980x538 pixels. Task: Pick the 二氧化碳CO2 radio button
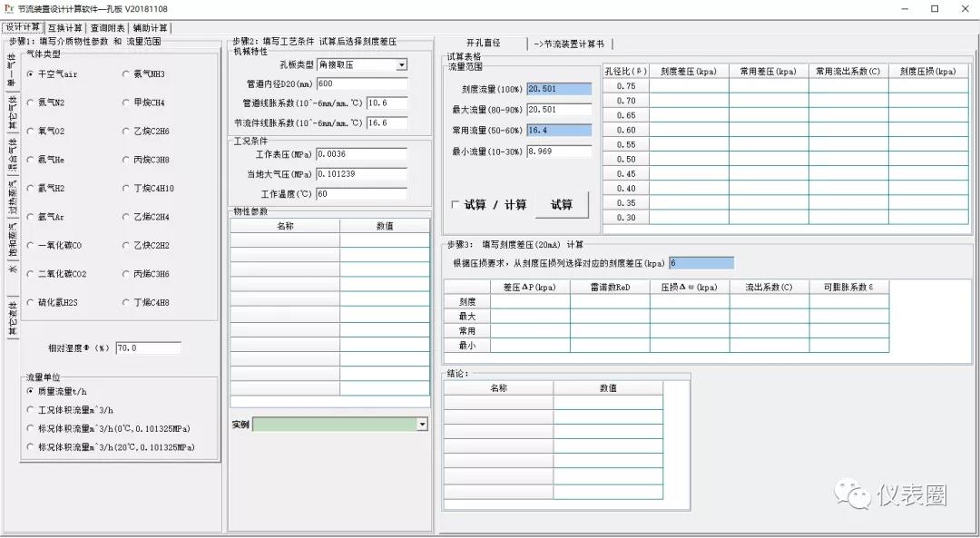click(x=30, y=274)
